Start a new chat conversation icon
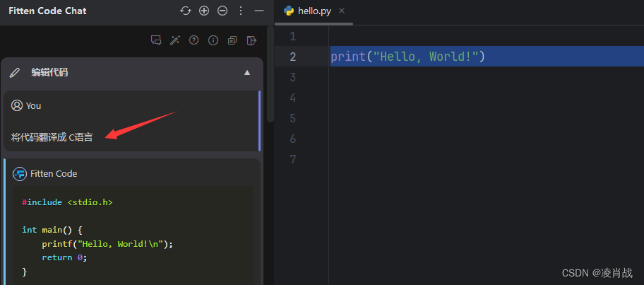The image size is (644, 285). [156, 40]
